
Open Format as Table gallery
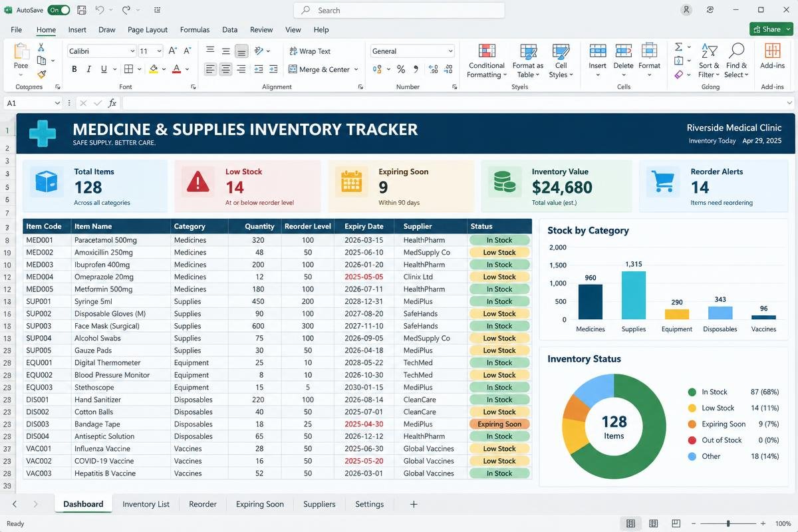528,61
